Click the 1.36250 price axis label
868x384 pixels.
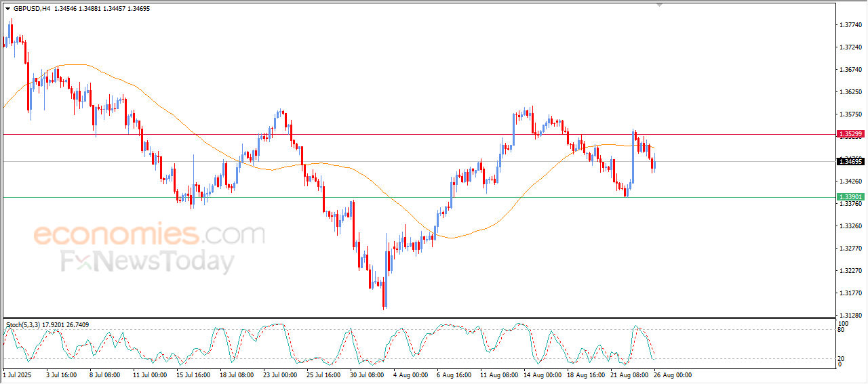click(850, 92)
